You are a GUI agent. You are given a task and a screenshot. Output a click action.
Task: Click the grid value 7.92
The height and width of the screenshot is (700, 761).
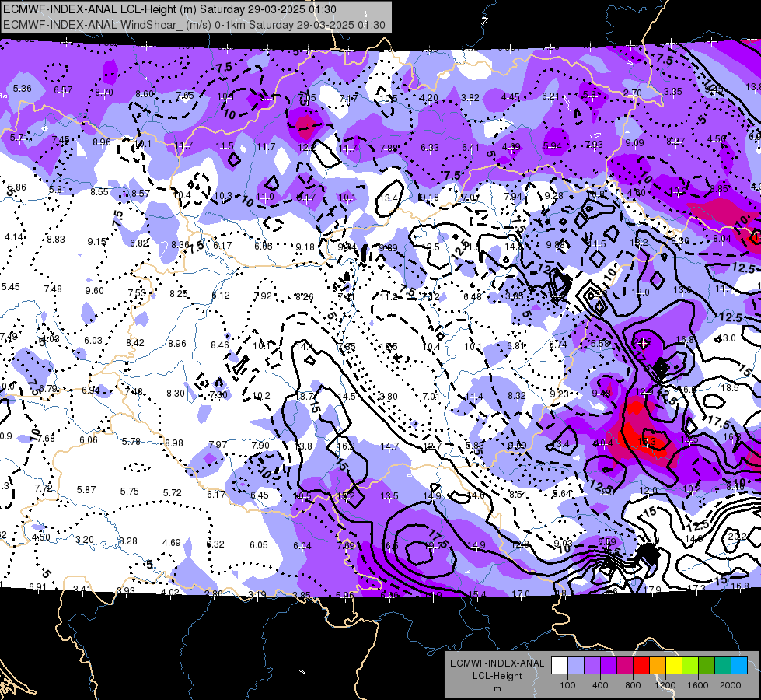pyautogui.click(x=263, y=296)
